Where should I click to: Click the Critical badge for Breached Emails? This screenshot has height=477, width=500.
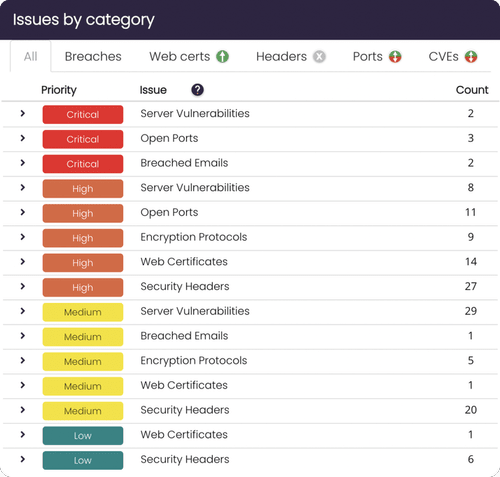pyautogui.click(x=83, y=164)
